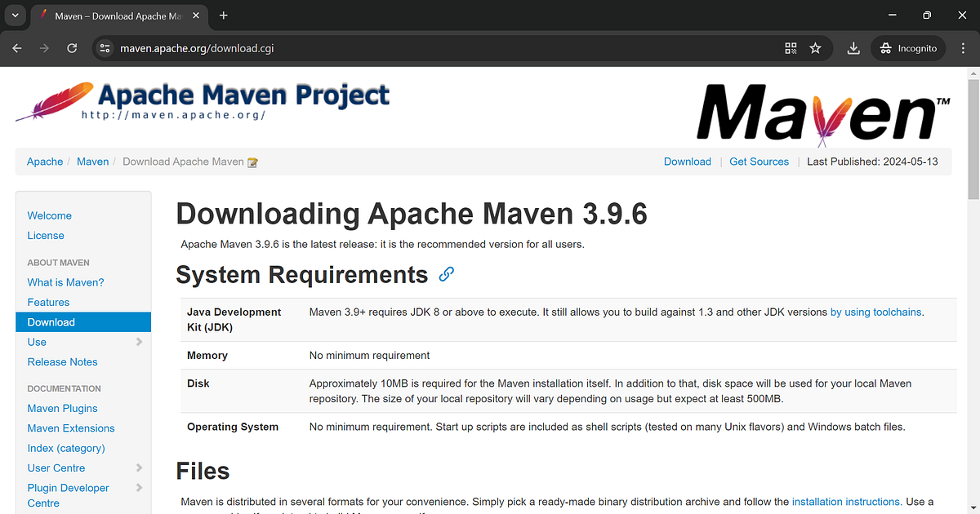Bookmark this page using the star icon

tap(816, 48)
